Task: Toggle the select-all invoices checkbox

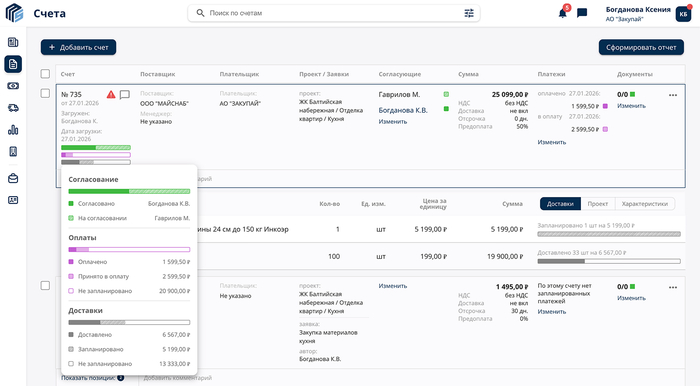Action: 45,74
